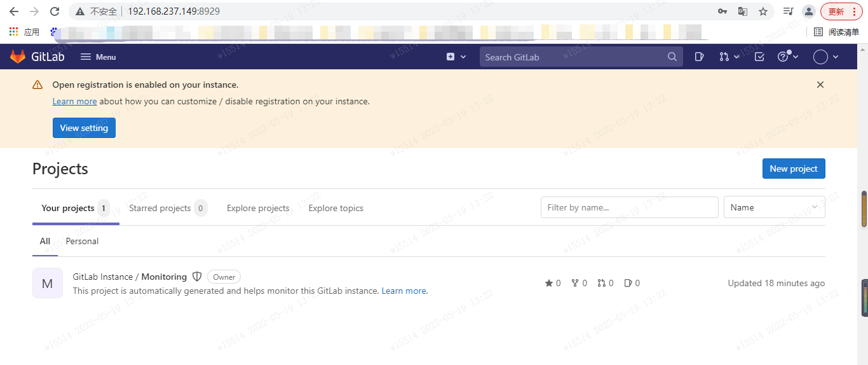
Task: Click the 更新 update button
Action: click(841, 11)
